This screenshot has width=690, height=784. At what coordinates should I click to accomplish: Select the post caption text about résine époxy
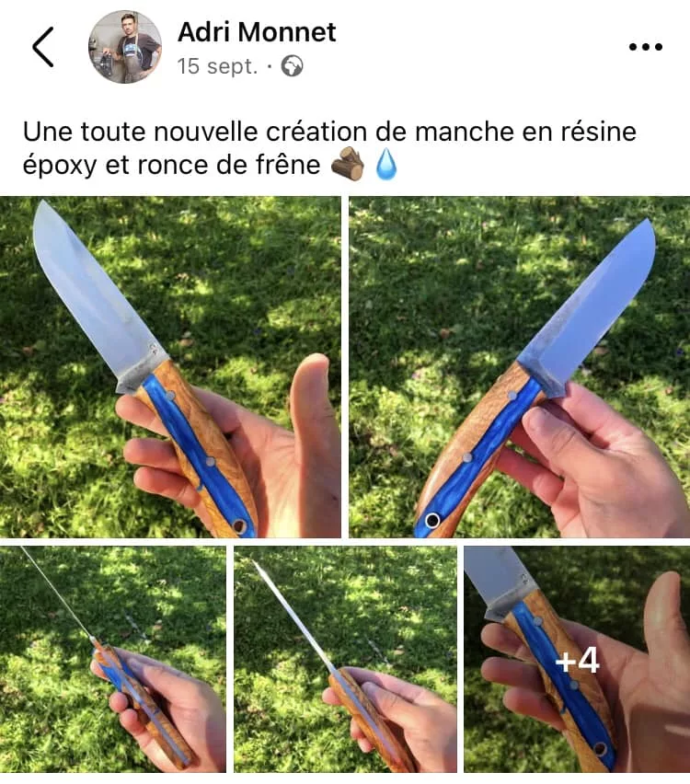click(329, 148)
